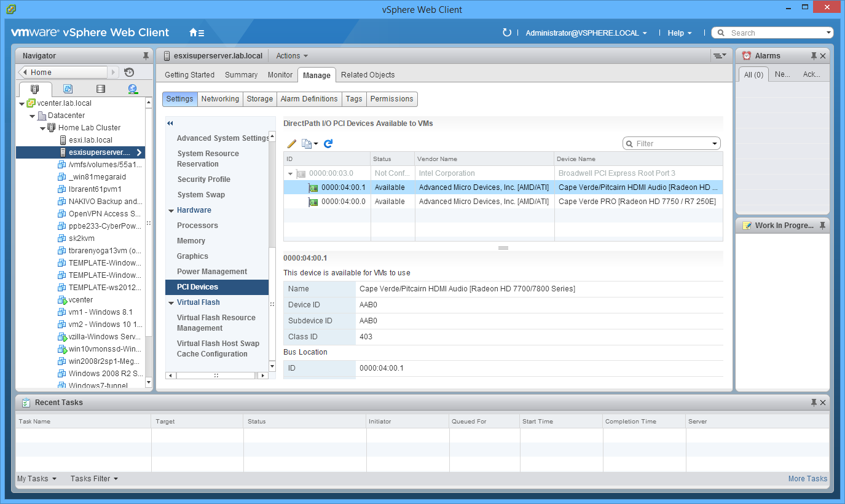Viewport: 845px width, 504px height.
Task: Open the My Tasks dropdown
Action: tap(37, 479)
